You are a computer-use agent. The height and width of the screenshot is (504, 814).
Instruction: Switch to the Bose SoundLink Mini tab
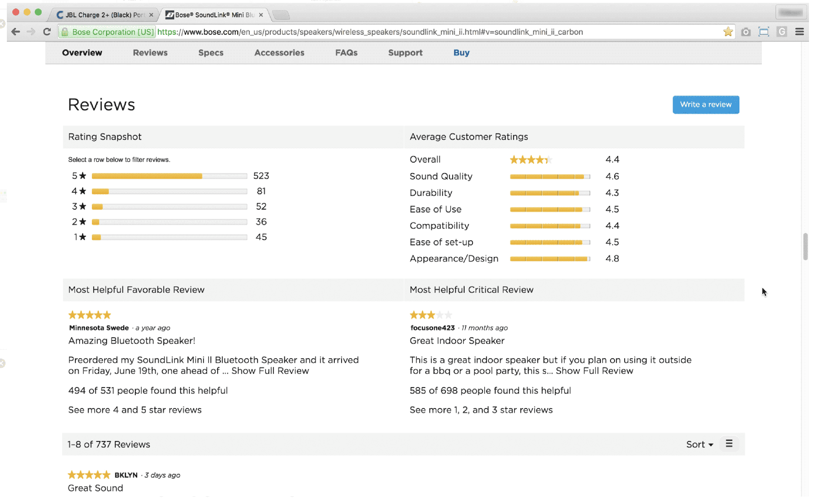(x=214, y=15)
